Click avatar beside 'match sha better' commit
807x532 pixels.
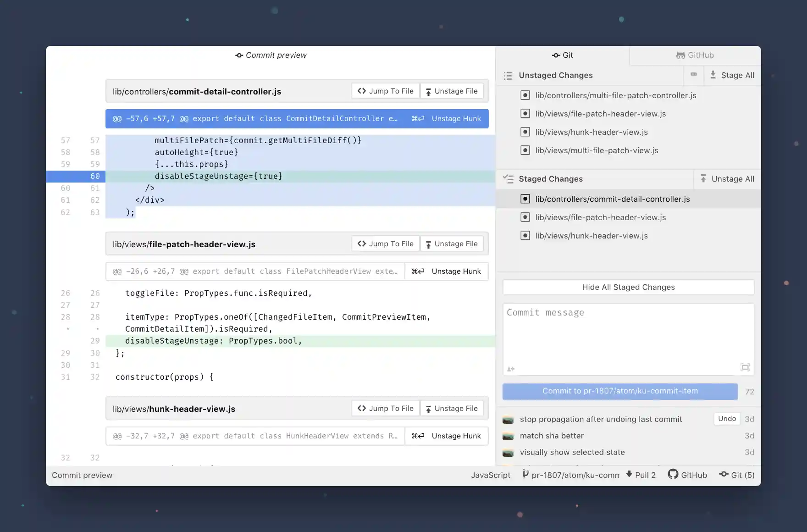point(508,436)
